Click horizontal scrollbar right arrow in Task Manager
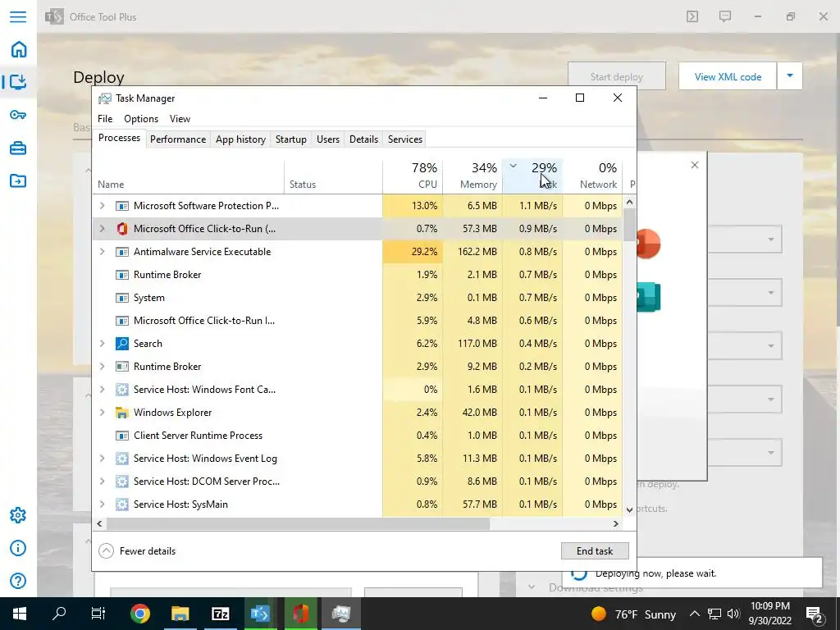 pos(616,523)
